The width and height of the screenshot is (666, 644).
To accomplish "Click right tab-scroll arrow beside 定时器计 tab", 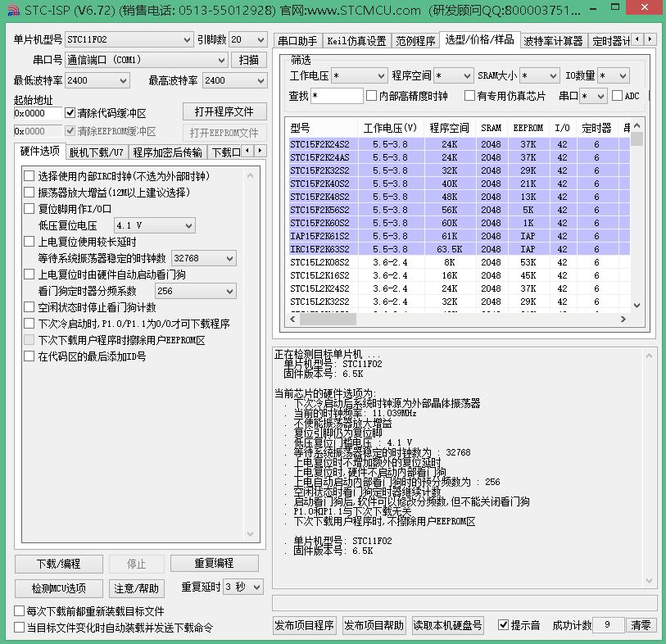I will coord(650,39).
